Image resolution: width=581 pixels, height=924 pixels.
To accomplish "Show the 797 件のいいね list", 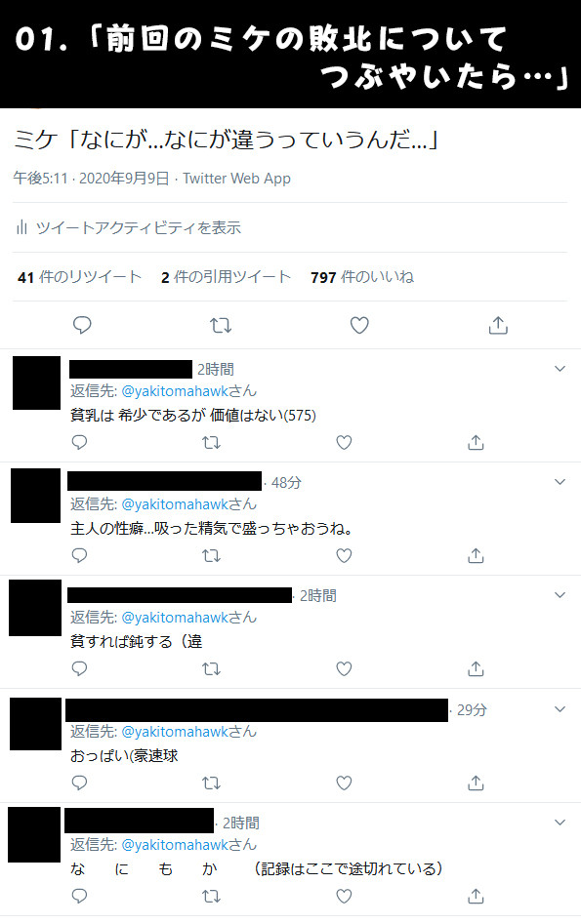I will click(362, 277).
